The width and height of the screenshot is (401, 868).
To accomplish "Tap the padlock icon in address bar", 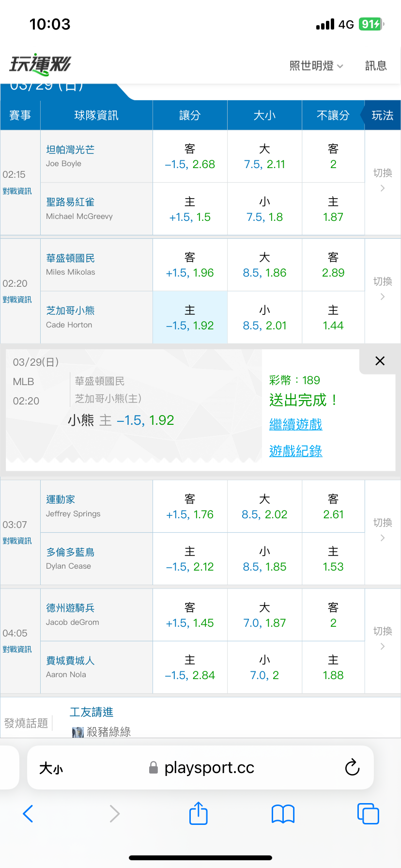I will (x=154, y=768).
